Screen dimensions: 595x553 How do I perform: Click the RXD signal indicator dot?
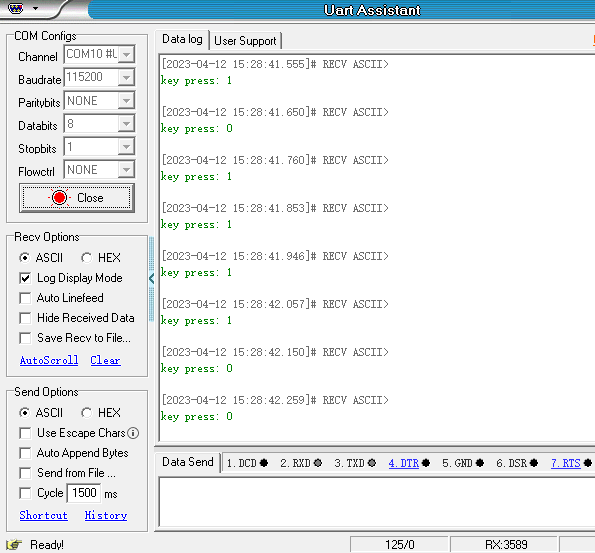pos(318,463)
